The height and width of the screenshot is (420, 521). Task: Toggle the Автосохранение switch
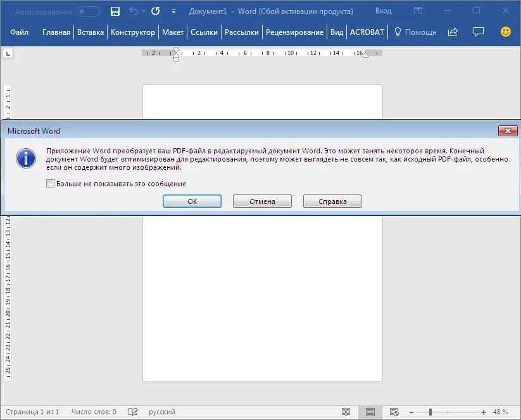click(x=89, y=11)
